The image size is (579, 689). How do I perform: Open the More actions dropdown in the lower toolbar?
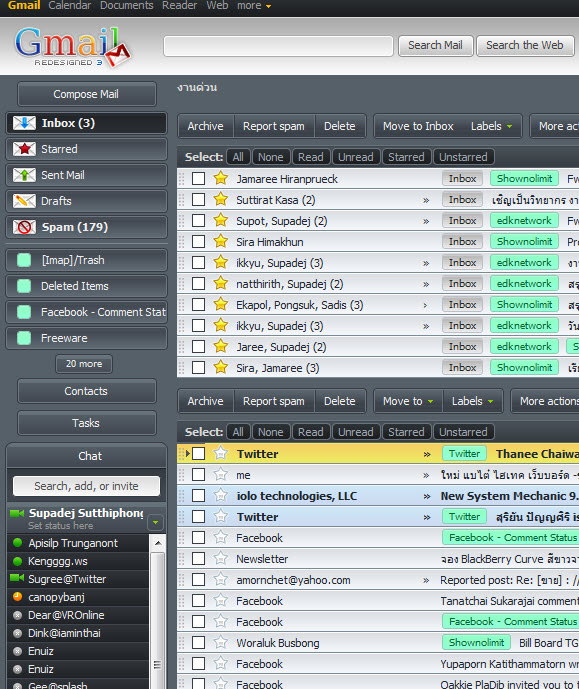(546, 401)
